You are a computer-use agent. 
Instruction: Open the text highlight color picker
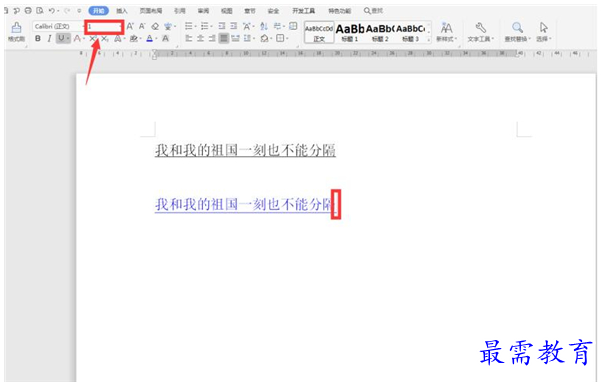point(135,38)
